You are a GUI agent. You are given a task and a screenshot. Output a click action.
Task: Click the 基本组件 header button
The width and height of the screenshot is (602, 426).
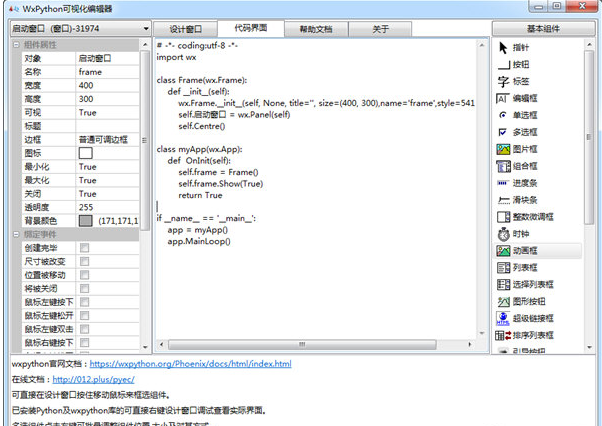544,29
